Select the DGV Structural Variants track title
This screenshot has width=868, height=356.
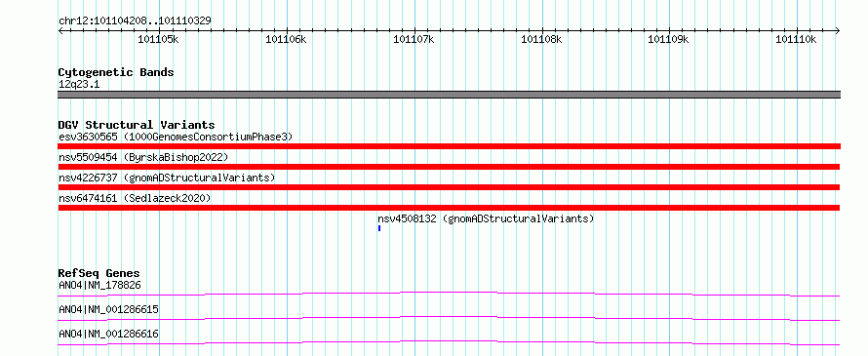tap(137, 125)
